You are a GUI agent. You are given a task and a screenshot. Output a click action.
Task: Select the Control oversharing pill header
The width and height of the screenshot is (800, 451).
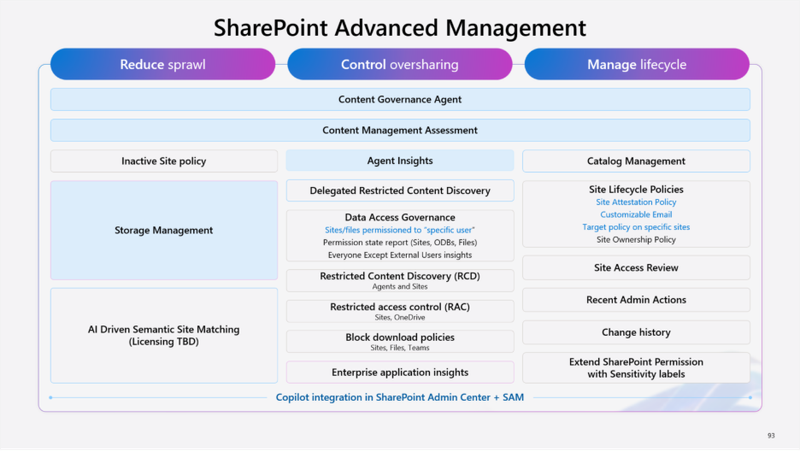pos(399,64)
